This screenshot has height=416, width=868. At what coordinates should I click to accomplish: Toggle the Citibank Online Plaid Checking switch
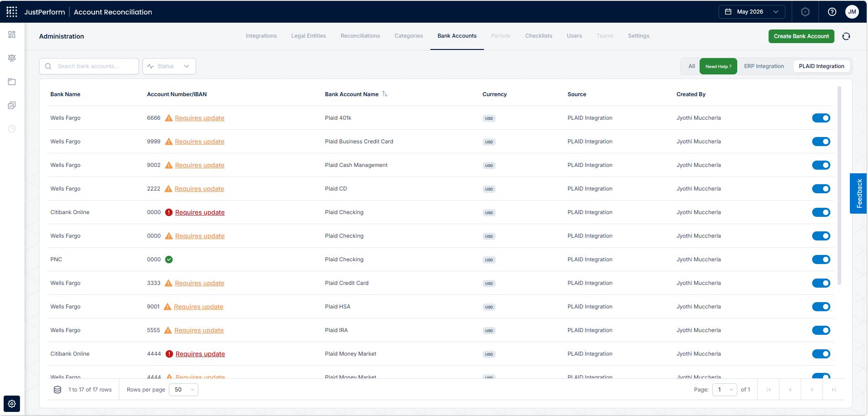click(821, 212)
